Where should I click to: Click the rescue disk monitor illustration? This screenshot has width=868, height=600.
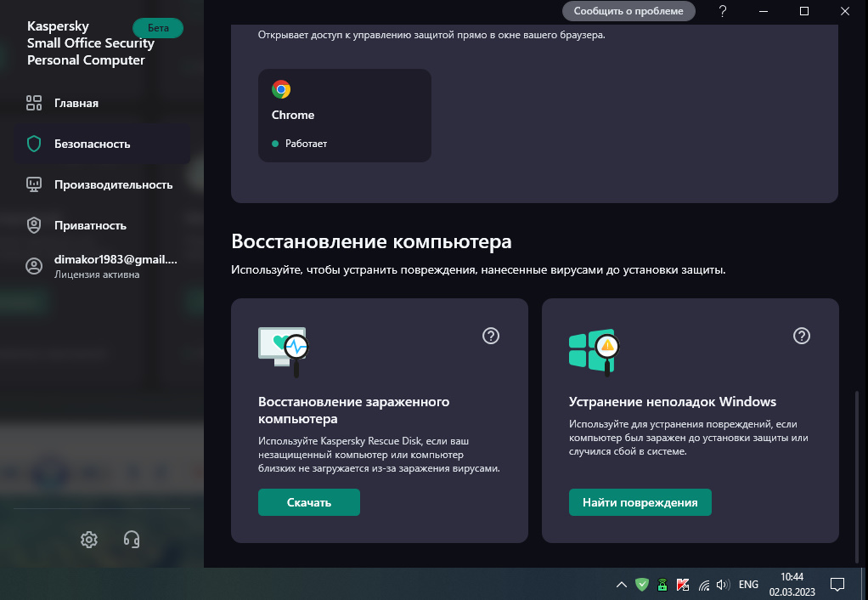283,352
